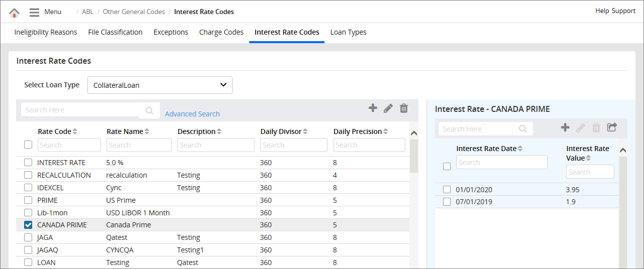This screenshot has height=269, width=644.
Task: Click magnifier icon in rate code search
Action: pyautogui.click(x=149, y=110)
